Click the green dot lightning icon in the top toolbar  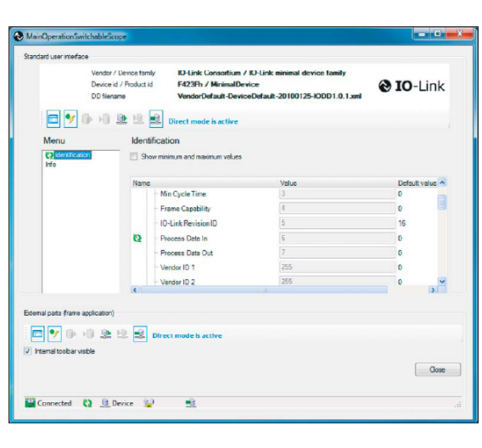click(x=70, y=119)
